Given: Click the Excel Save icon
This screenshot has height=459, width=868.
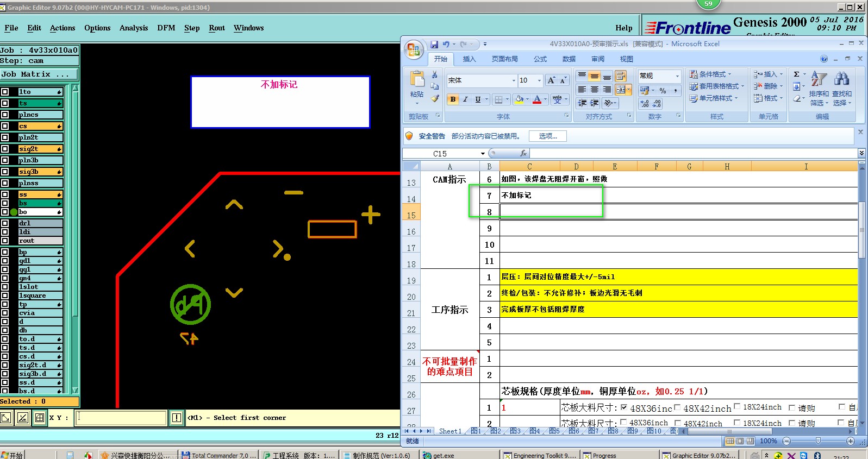Looking at the screenshot, I should click(434, 44).
